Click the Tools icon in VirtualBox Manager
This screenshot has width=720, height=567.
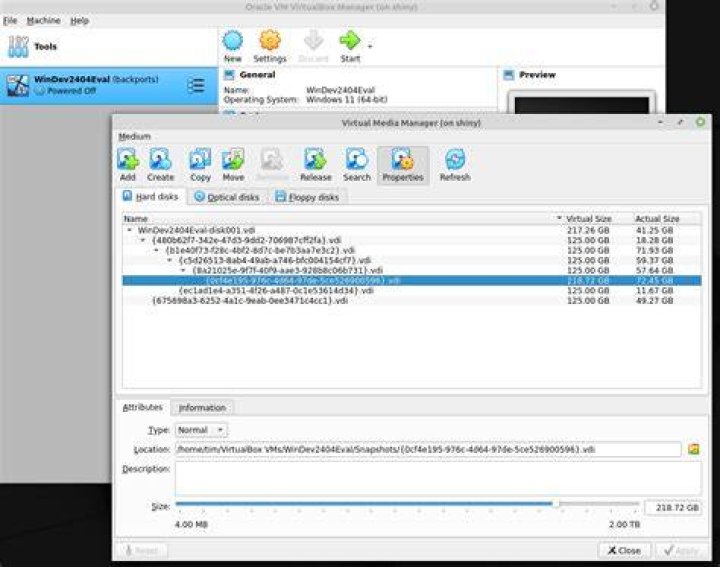click(18, 47)
